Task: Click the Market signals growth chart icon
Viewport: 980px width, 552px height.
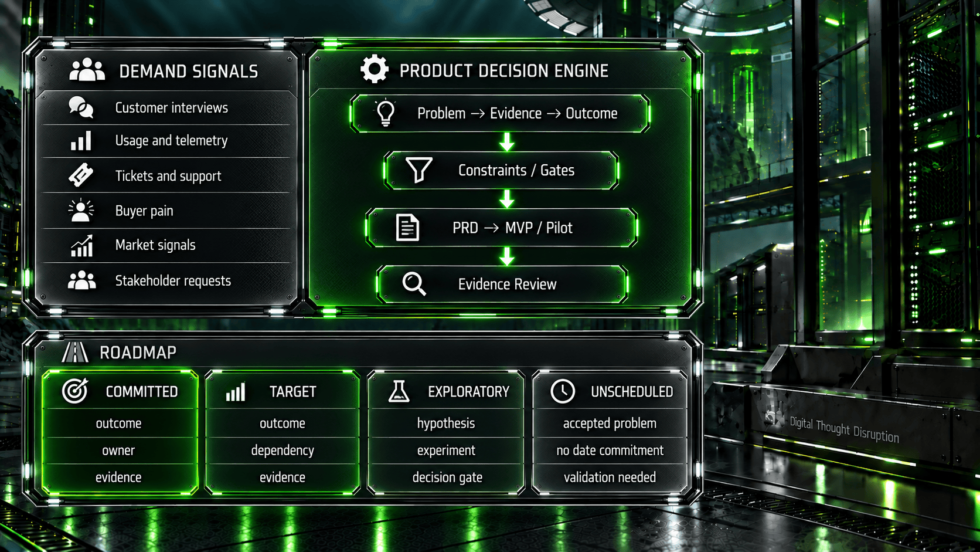Action: point(81,246)
